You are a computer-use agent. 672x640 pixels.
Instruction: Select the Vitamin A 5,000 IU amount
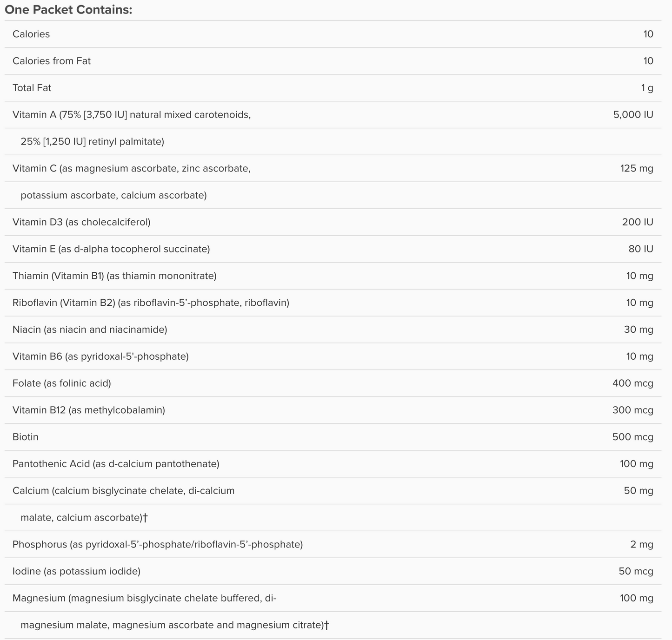point(633,115)
